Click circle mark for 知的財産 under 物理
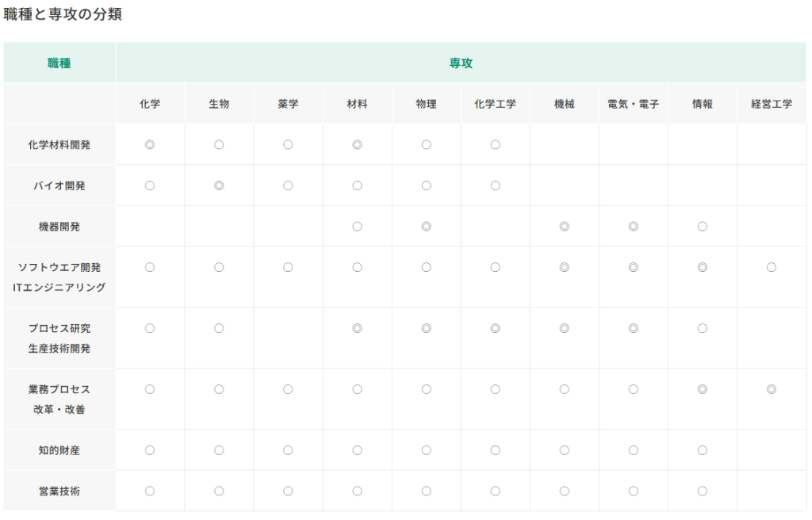 pos(426,450)
